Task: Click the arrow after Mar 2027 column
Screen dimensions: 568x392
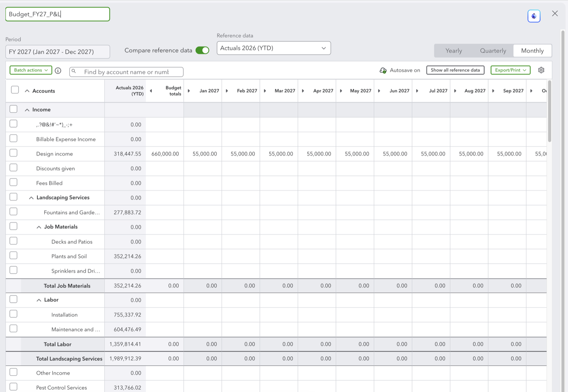Action: point(303,91)
